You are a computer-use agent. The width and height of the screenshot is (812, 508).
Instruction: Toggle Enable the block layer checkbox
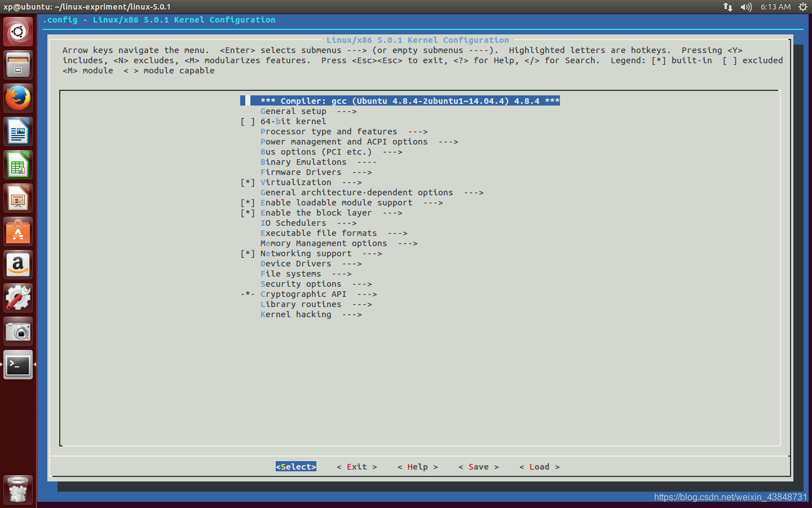(x=248, y=213)
